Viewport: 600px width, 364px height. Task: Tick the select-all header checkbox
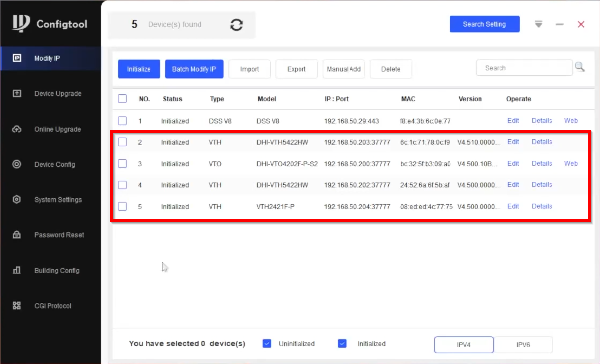click(122, 99)
